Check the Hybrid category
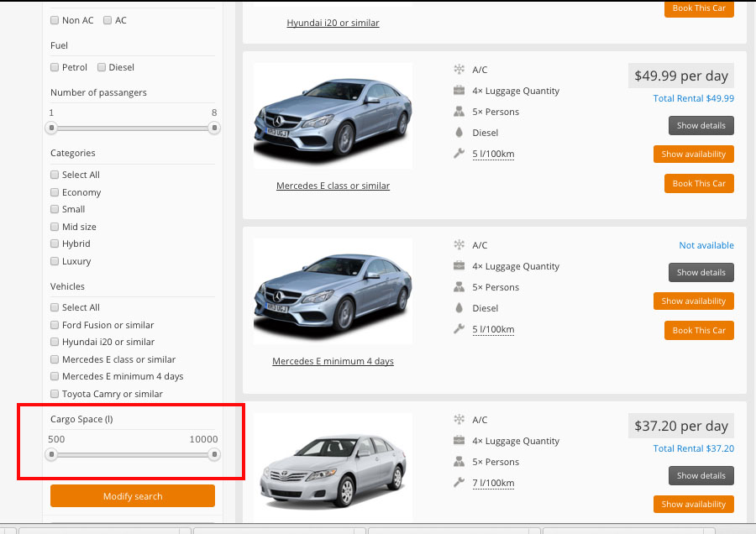The height and width of the screenshot is (534, 756). pyautogui.click(x=55, y=243)
